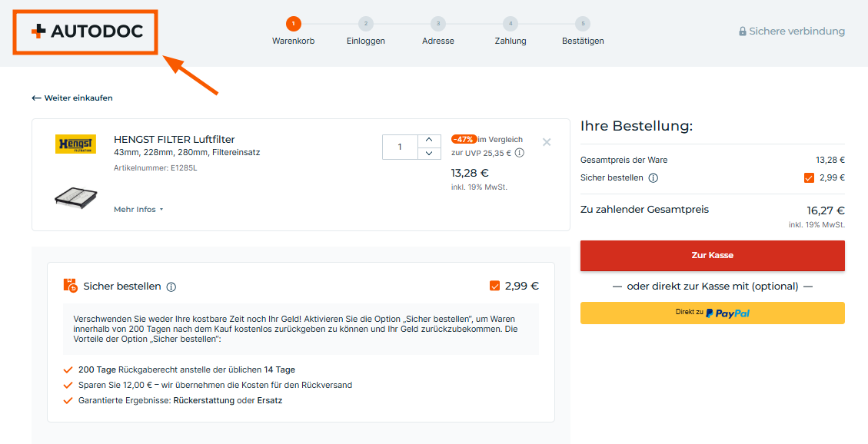Go to the Einloggen step

pyautogui.click(x=365, y=24)
